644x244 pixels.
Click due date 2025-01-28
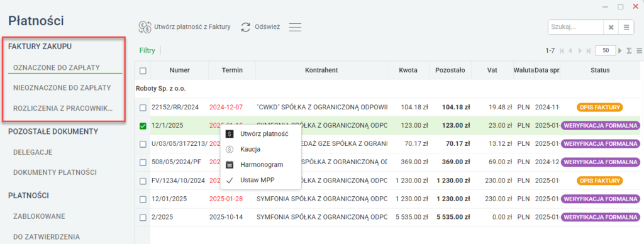pyautogui.click(x=226, y=199)
